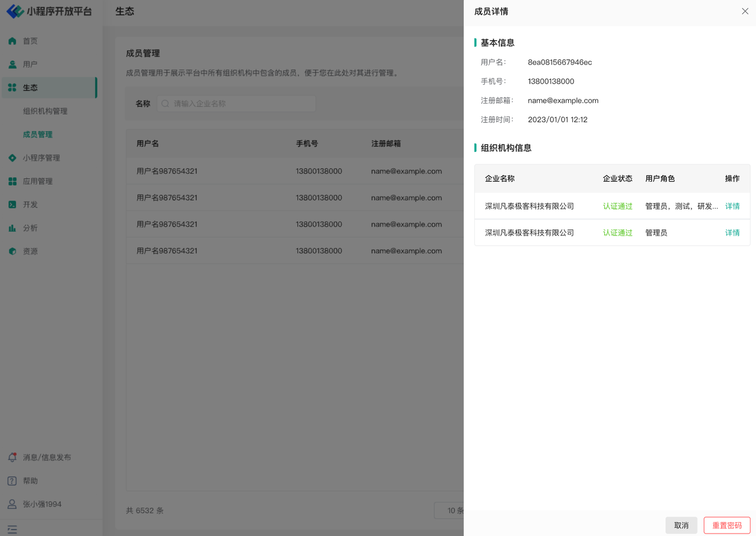Viewport: 756px width, 536px height.
Task: Click the 开发 terminal icon
Action: pyautogui.click(x=12, y=204)
